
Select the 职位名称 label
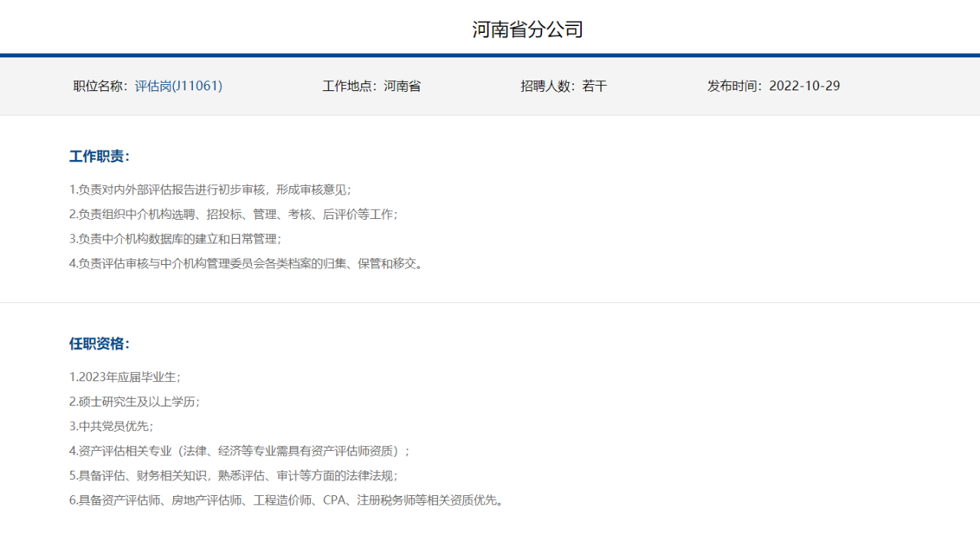(100, 86)
